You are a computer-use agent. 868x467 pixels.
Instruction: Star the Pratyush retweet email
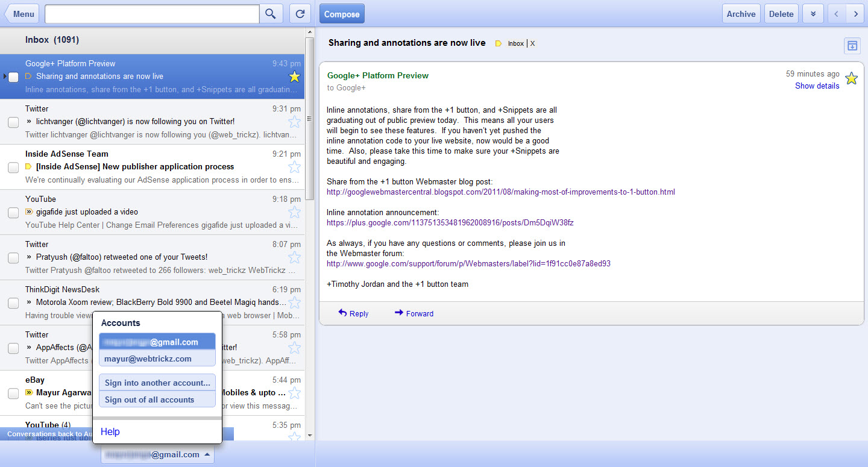pos(294,257)
